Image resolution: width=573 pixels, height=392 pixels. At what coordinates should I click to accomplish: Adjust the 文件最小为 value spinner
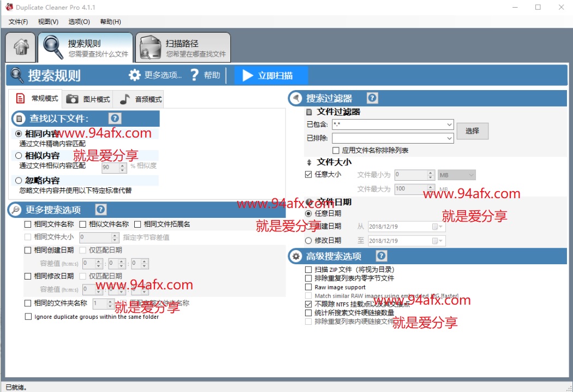[x=431, y=175]
